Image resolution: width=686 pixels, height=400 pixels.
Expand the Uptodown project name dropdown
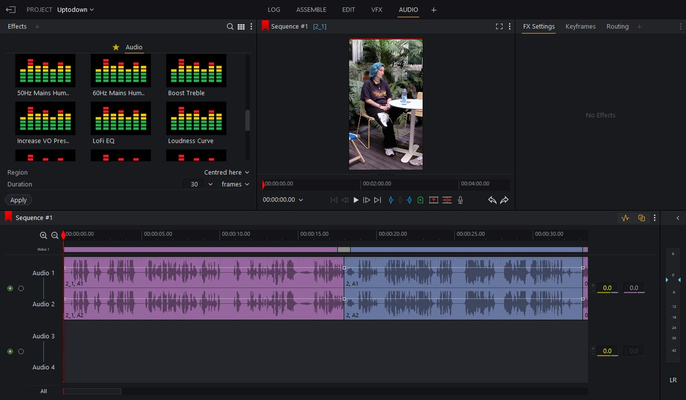click(x=75, y=9)
